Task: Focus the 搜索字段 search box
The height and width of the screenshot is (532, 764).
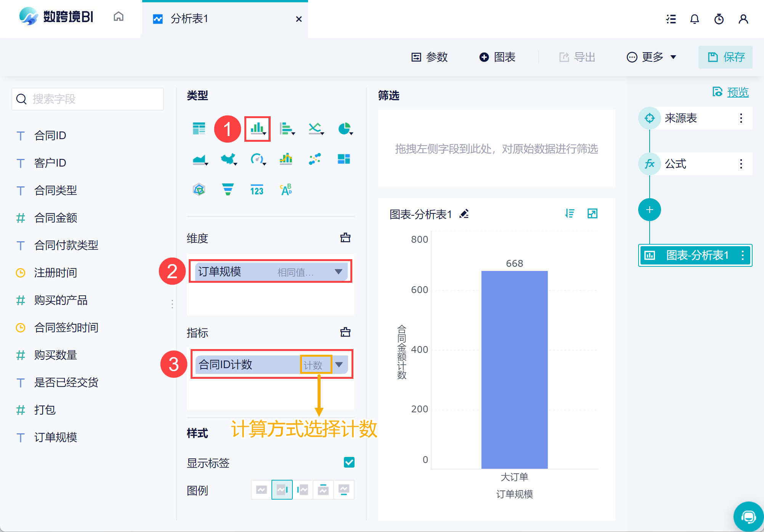Action: pos(88,99)
